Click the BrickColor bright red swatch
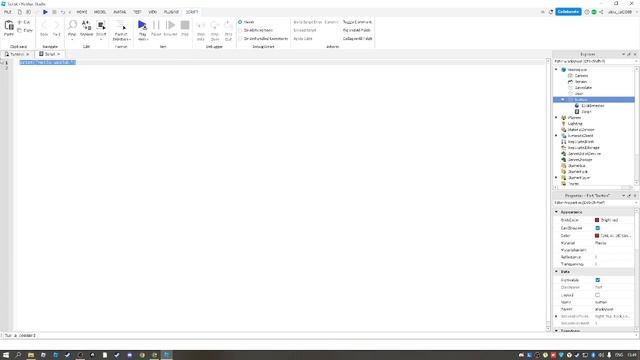640x360 pixels. [x=597, y=220]
